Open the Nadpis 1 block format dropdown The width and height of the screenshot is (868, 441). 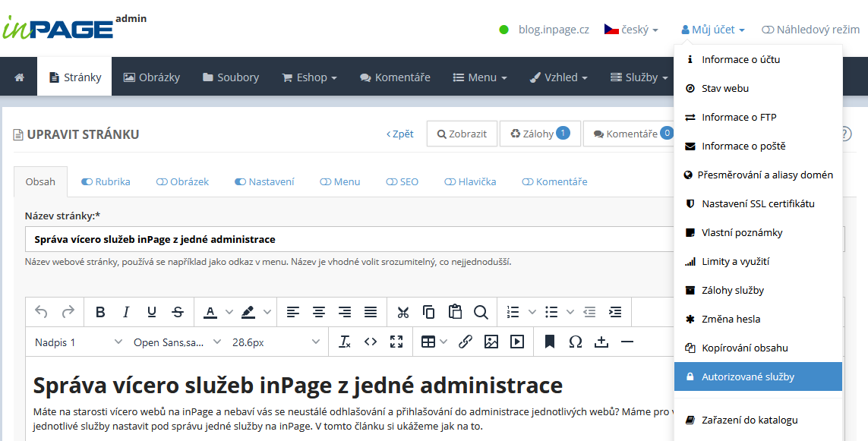tap(77, 342)
